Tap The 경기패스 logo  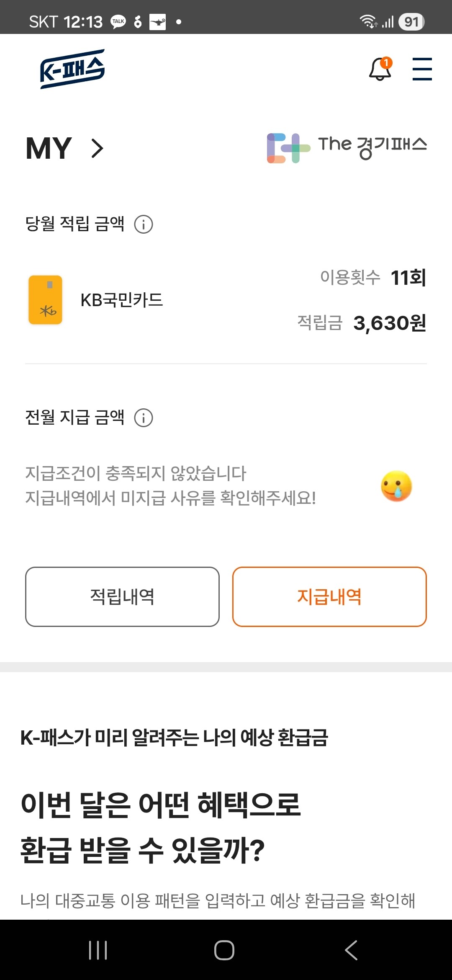(x=347, y=147)
